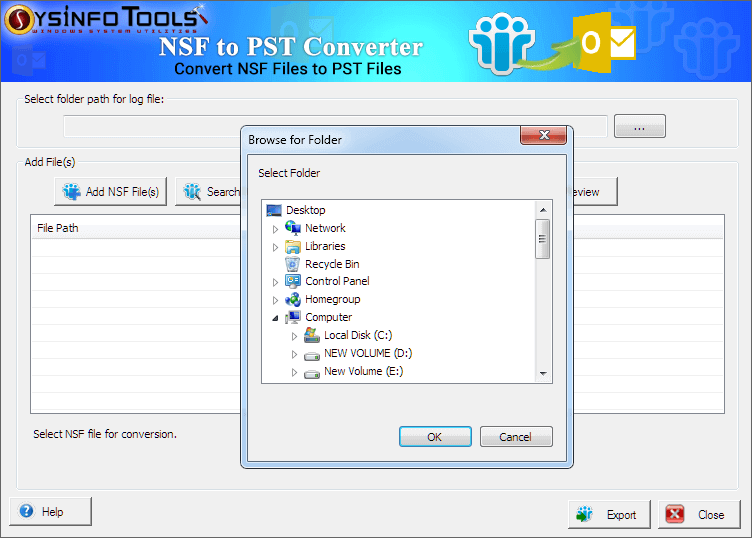752x538 pixels.
Task: Click the red X icon on the Close button
Action: (x=674, y=514)
